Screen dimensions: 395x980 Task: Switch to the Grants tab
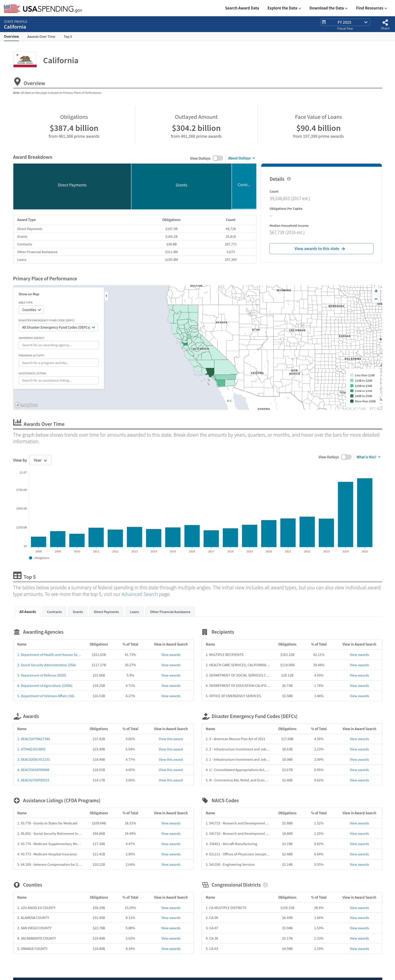pos(78,612)
